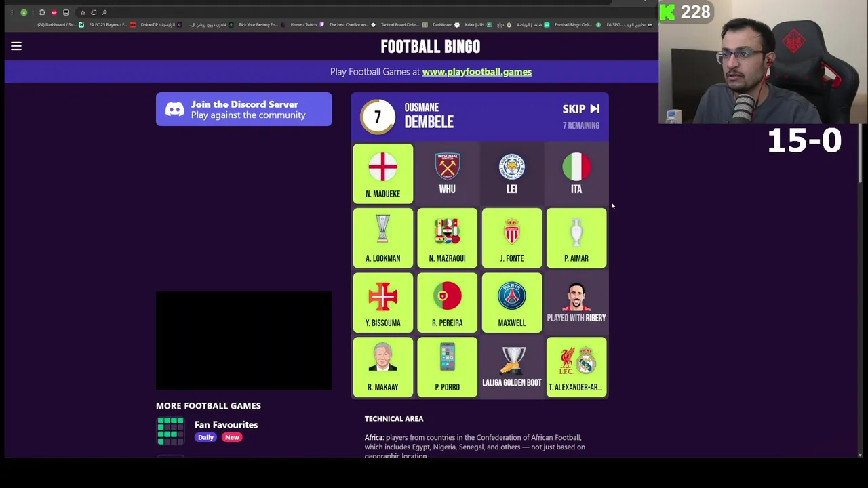Select the Y. Bissouma cross crest tile
Image resolution: width=868 pixels, height=488 pixels.
382,302
